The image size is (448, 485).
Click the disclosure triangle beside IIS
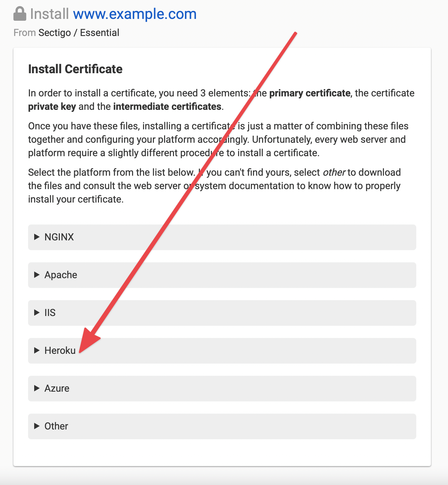[37, 313]
